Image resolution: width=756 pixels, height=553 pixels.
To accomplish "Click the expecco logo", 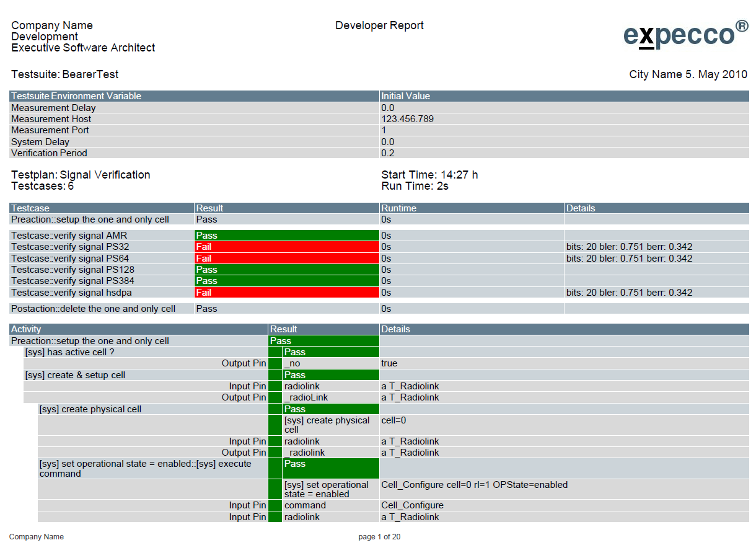I will (x=685, y=34).
